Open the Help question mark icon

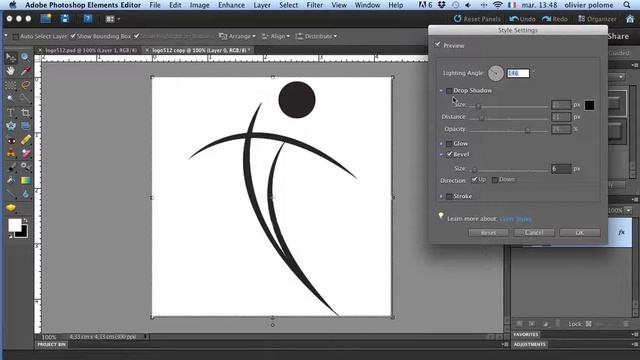pos(87,19)
